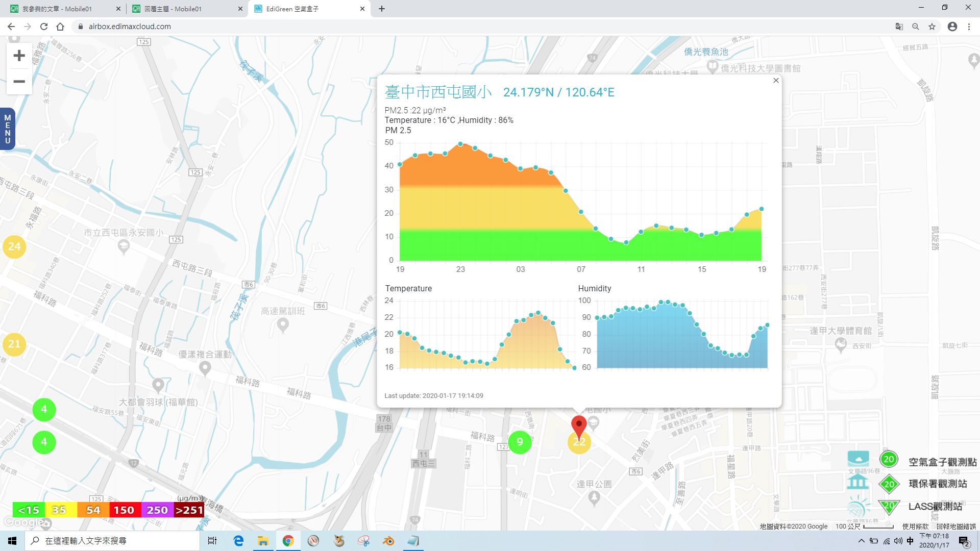Open Task View on the taskbar
The image size is (980, 551).
(x=212, y=541)
